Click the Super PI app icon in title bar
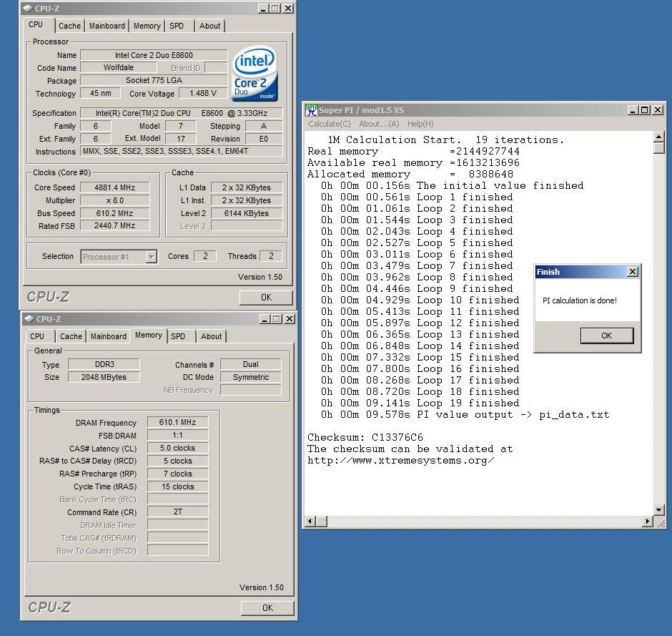Image resolution: width=672 pixels, height=636 pixels. click(311, 109)
